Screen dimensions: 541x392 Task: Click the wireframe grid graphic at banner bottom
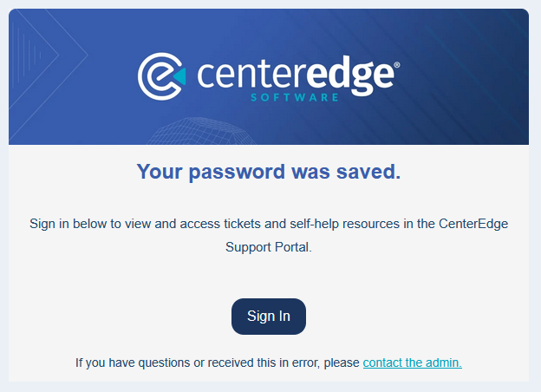click(202, 131)
